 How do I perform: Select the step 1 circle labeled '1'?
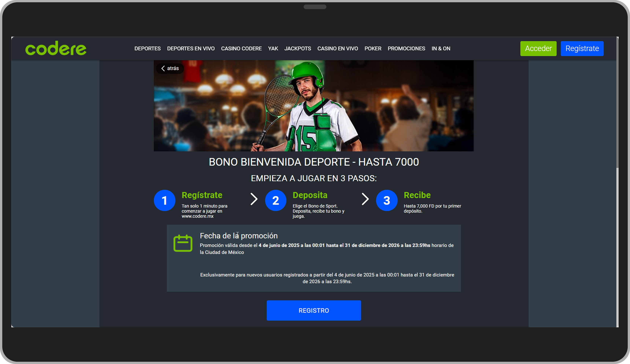pos(164,200)
